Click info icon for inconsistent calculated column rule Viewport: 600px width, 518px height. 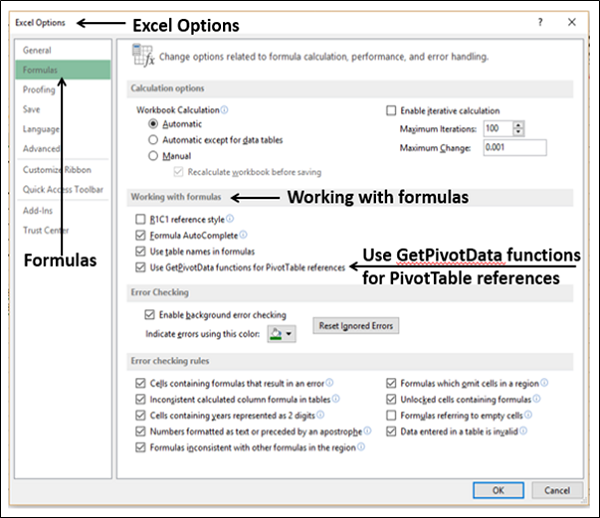pyautogui.click(x=336, y=399)
